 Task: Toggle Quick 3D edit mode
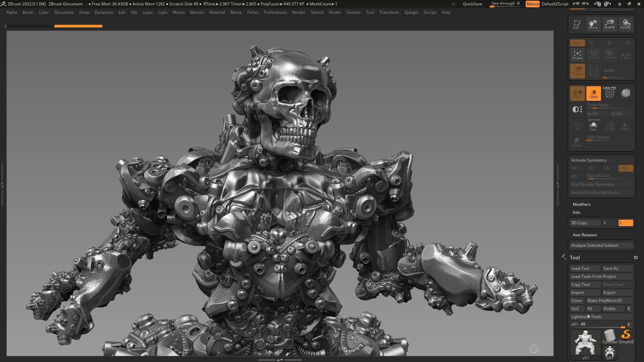(x=593, y=93)
